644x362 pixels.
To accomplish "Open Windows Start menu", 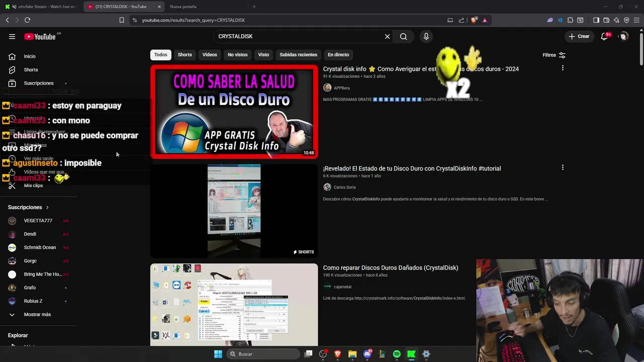I will pos(218,354).
